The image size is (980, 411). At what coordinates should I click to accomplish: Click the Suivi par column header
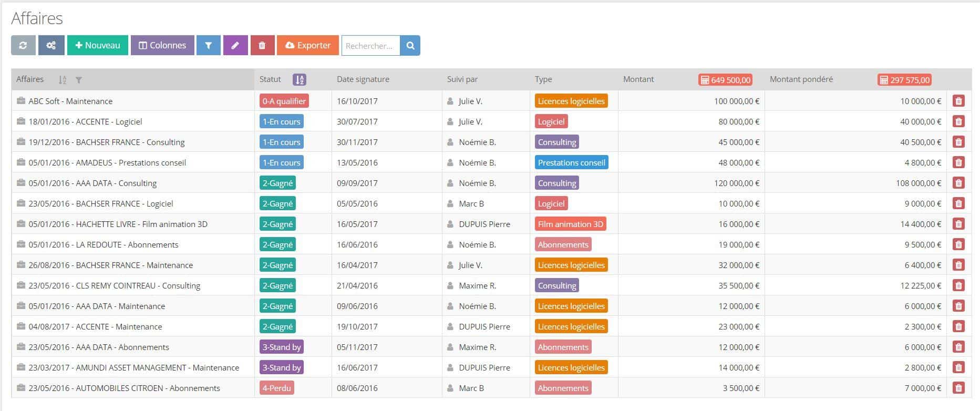click(x=462, y=79)
